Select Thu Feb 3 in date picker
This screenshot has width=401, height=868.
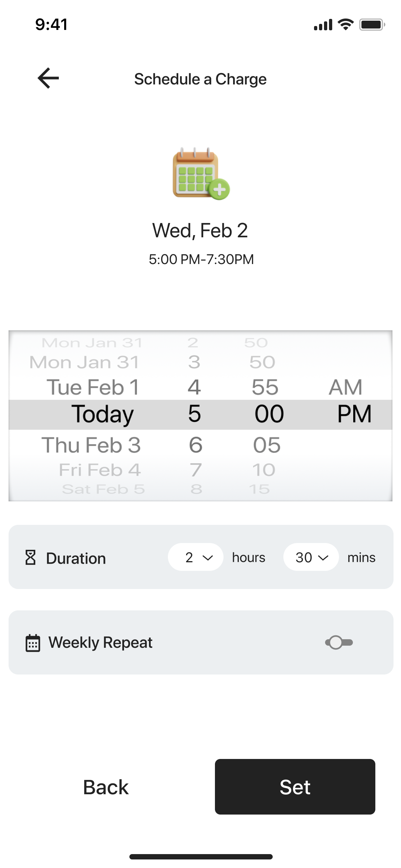tap(91, 445)
